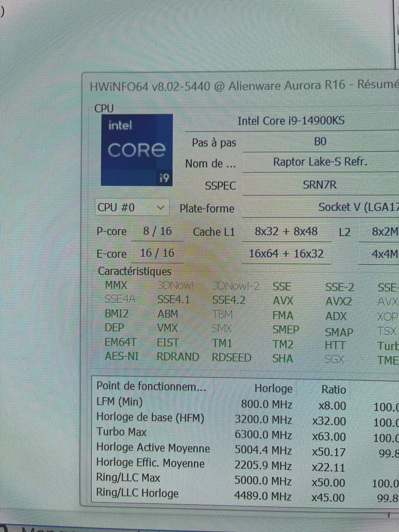Viewport: 399px width, 532px height.
Task: Click the 'ABM' feature flag
Action: [x=168, y=314]
